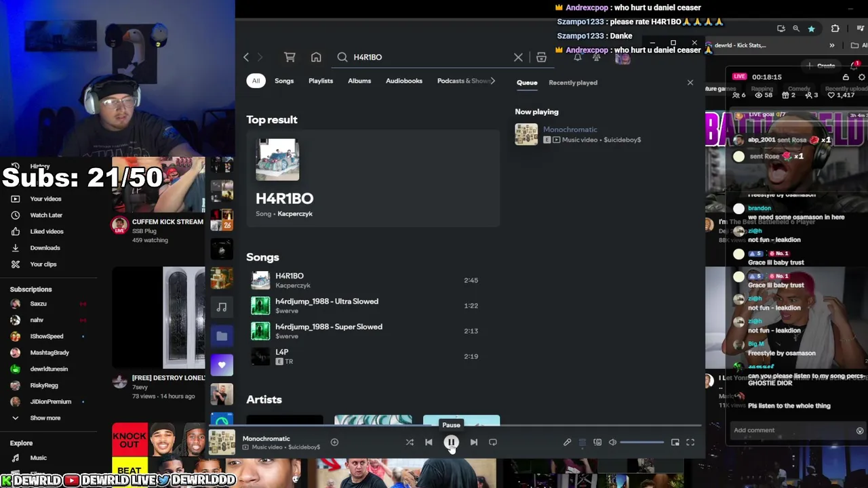
Task: Toggle the queue button in player bar
Action: click(582, 443)
